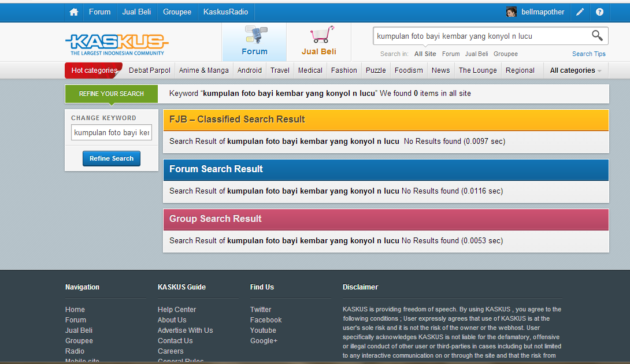Open the Home footer link

(75, 309)
